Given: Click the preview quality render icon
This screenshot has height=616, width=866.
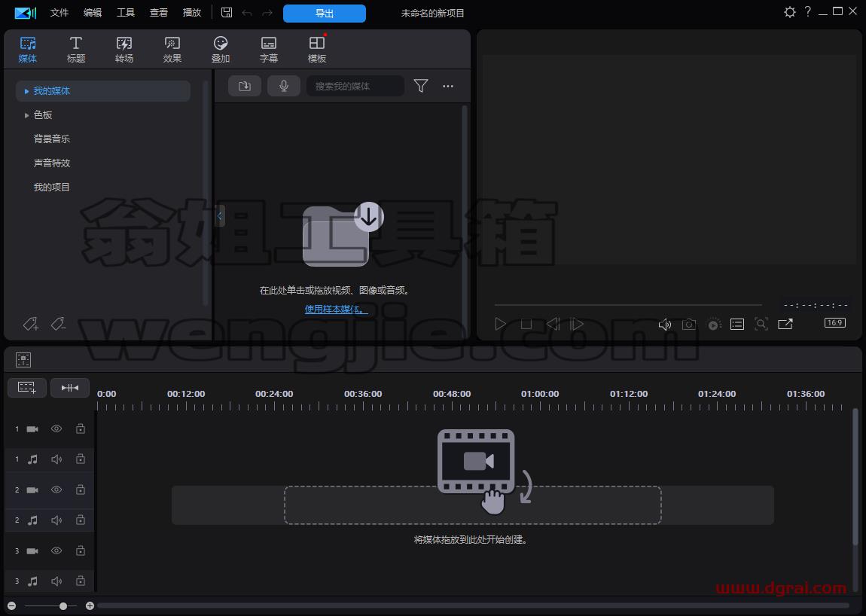Looking at the screenshot, I should pos(714,325).
